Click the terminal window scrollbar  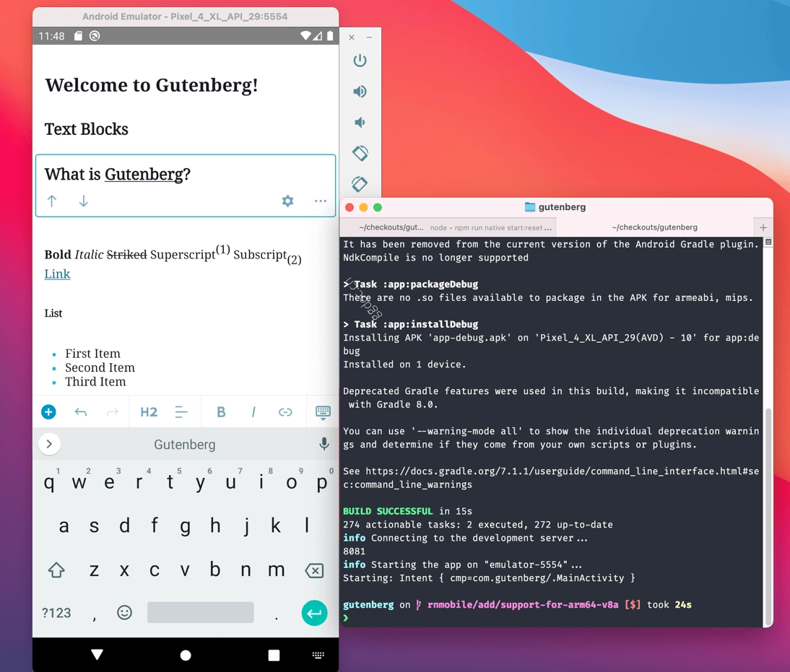coord(768,516)
